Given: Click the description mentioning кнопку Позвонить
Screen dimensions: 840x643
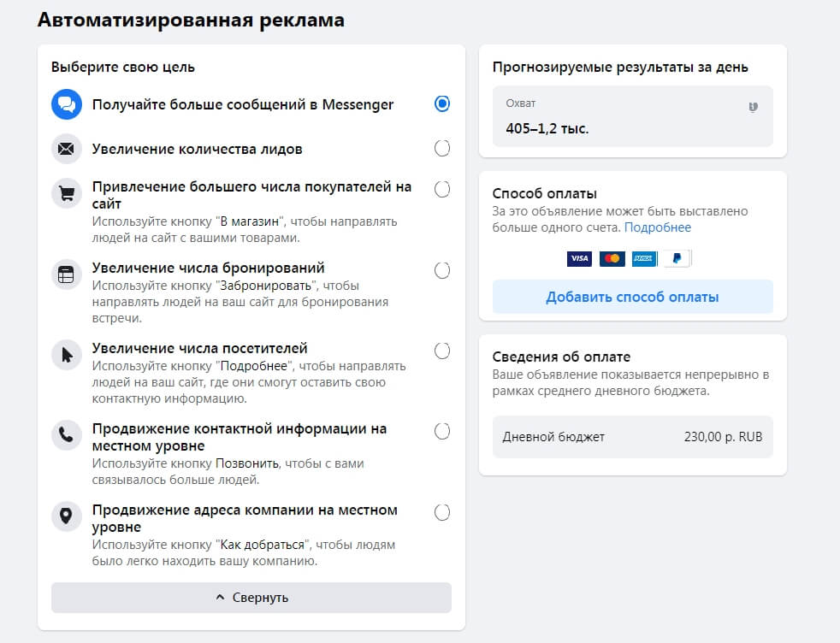Looking at the screenshot, I should (228, 472).
